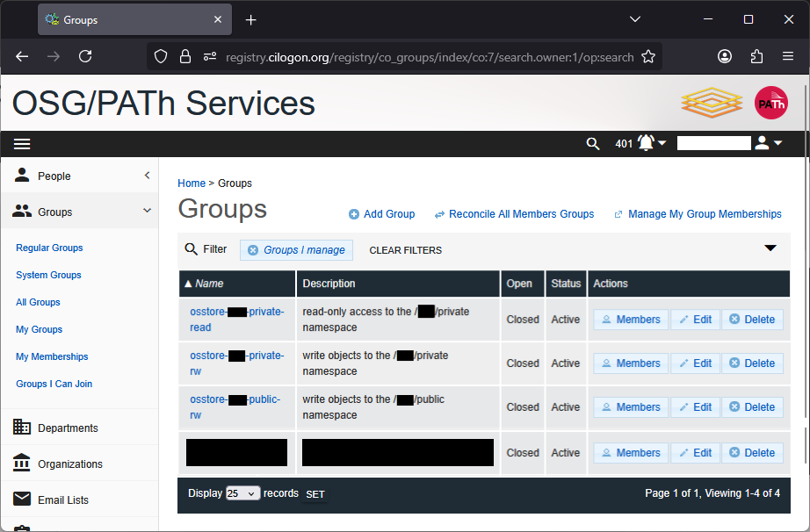Viewport: 810px width, 532px height.
Task: Open the sidebar hamburger menu
Action: [22, 143]
